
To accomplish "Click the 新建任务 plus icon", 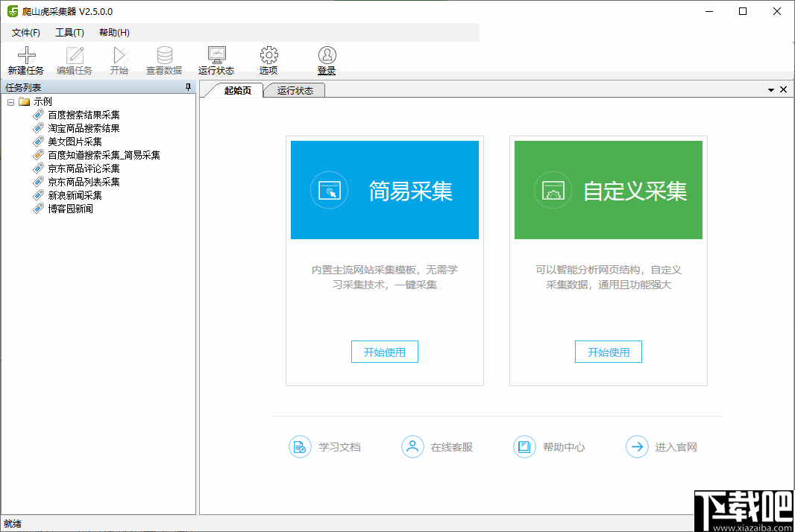I will [x=26, y=54].
